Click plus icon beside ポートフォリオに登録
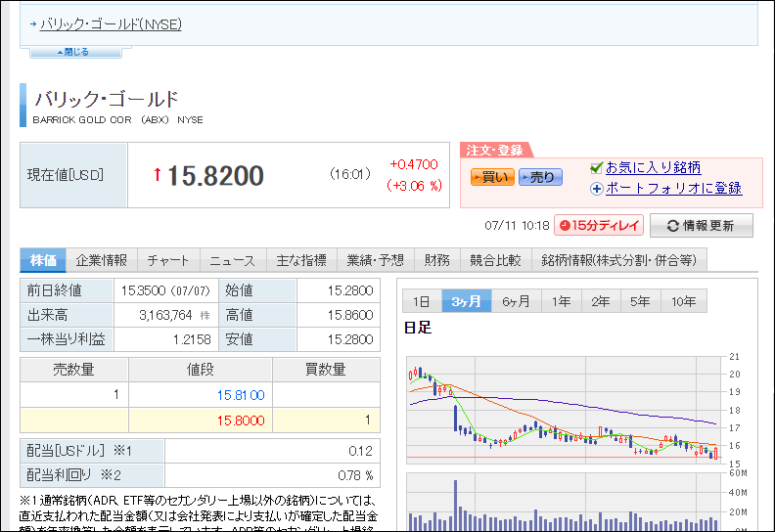This screenshot has width=775, height=532. pyautogui.click(x=597, y=189)
